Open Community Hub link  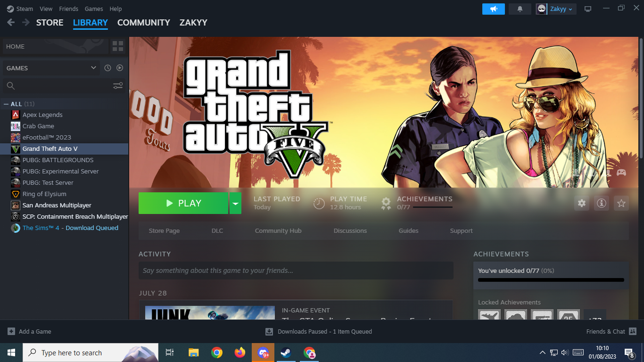coord(278,231)
